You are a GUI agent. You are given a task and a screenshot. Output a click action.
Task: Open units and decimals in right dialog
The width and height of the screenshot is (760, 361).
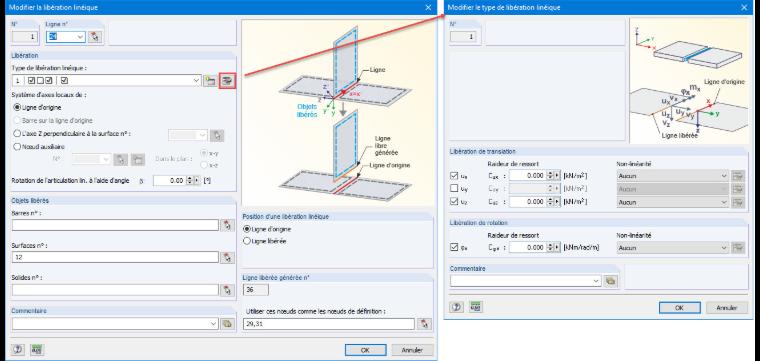(x=475, y=307)
